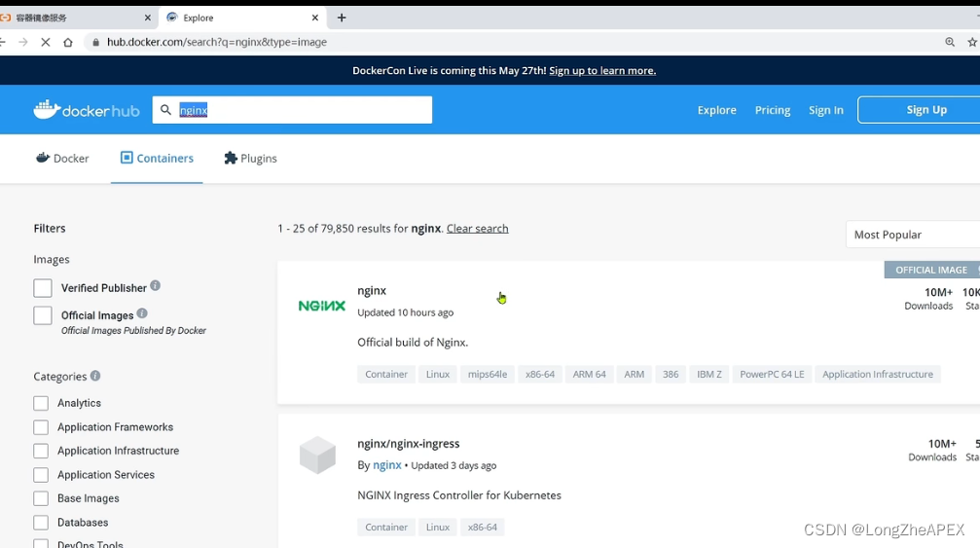Check Base Images category

click(x=41, y=498)
